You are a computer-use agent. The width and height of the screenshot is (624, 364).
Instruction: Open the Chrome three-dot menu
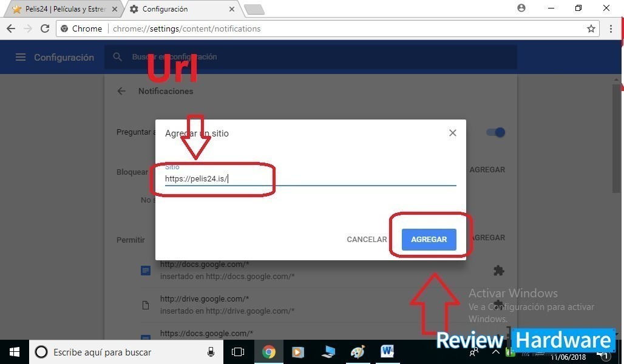point(611,29)
